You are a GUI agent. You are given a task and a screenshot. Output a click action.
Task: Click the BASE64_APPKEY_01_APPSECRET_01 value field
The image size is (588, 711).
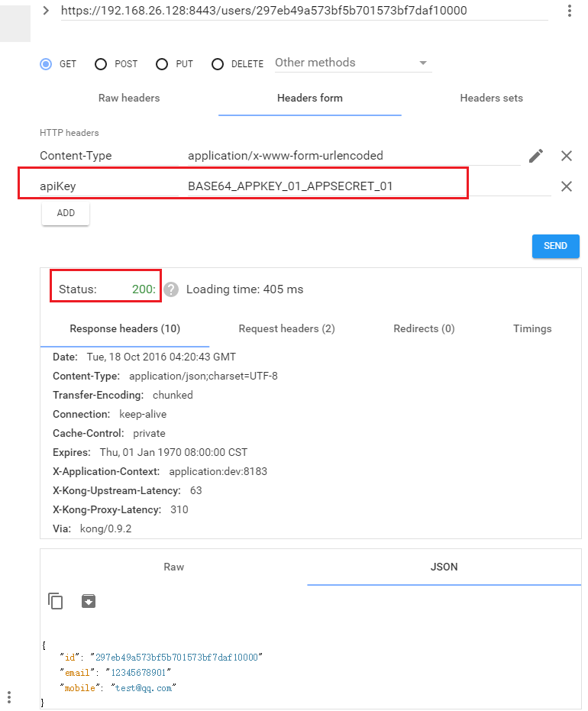pyautogui.click(x=369, y=186)
